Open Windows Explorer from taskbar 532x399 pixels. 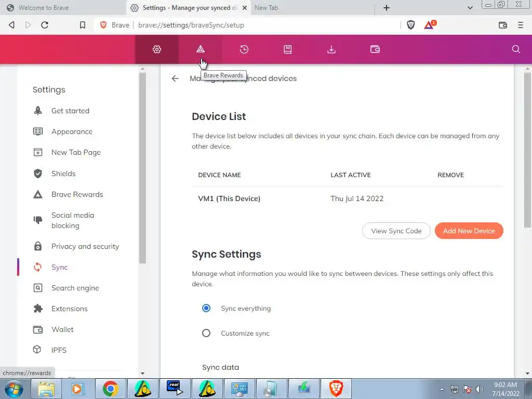coord(46,389)
